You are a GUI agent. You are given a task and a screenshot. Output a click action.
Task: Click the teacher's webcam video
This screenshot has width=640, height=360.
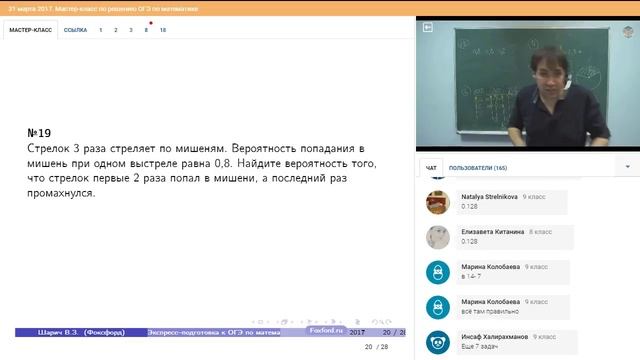pos(528,84)
